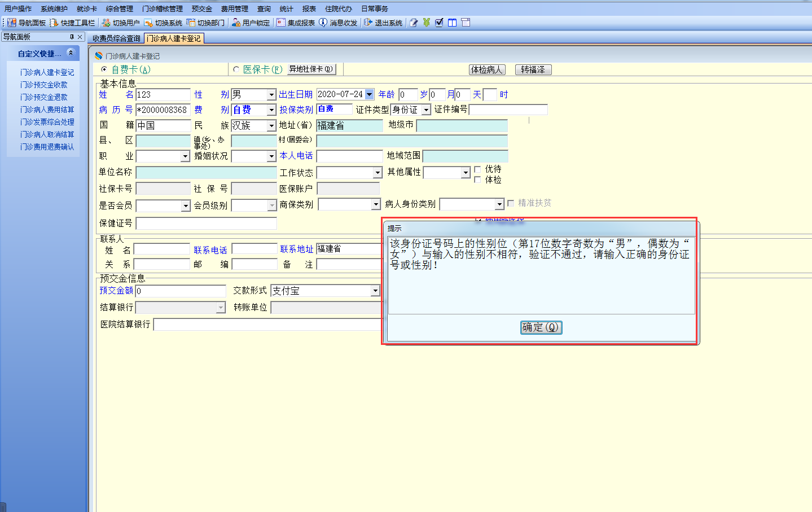The width and height of the screenshot is (812, 512).
Task: Click the 预交金额 input field
Action: (181, 291)
